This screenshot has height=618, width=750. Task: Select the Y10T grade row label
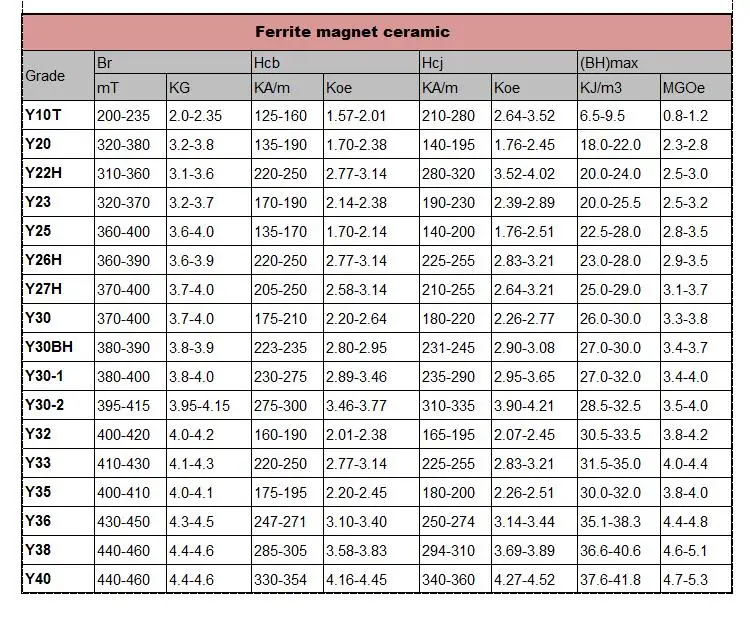43,115
